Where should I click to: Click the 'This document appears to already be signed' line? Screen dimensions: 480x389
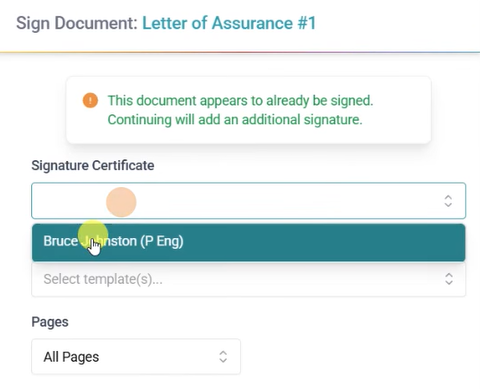pyautogui.click(x=240, y=101)
